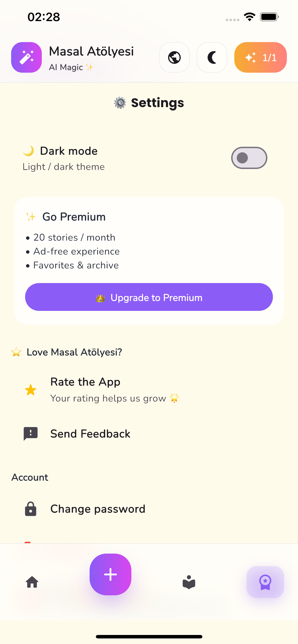
Task: Switch to the Home tab in bottom bar
Action: tap(32, 583)
